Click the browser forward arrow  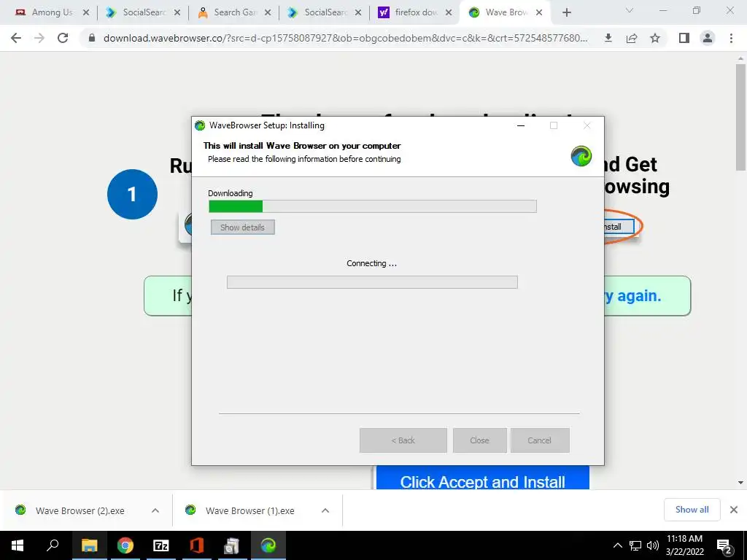[x=39, y=38]
